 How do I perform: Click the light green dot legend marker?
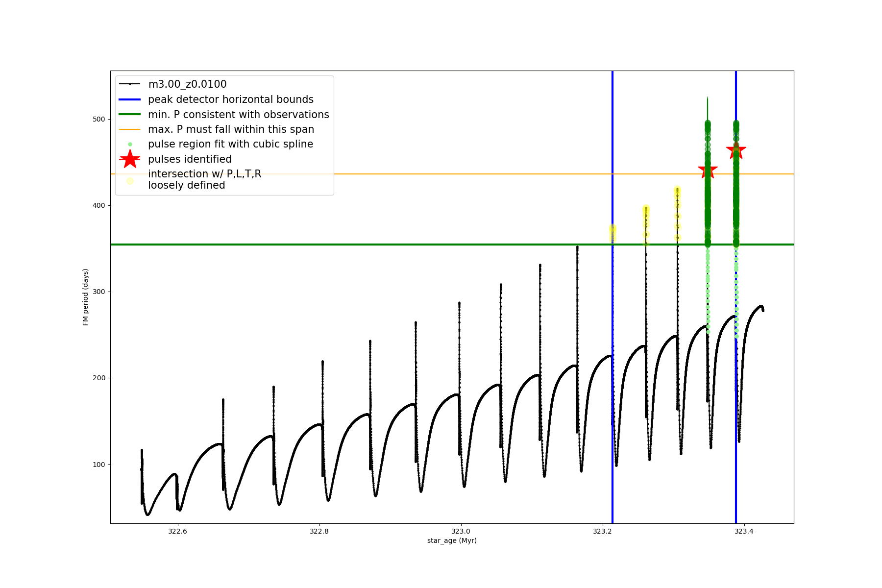[x=130, y=145]
